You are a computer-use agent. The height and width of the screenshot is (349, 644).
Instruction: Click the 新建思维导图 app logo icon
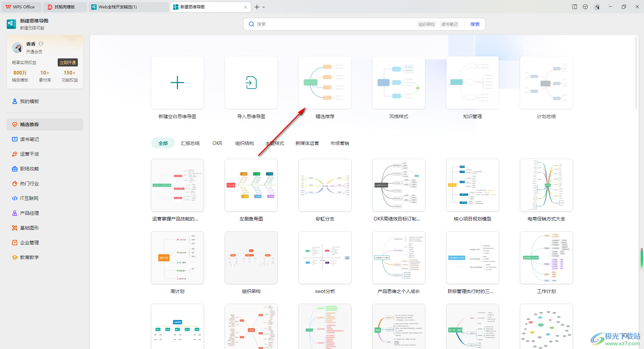11,24
